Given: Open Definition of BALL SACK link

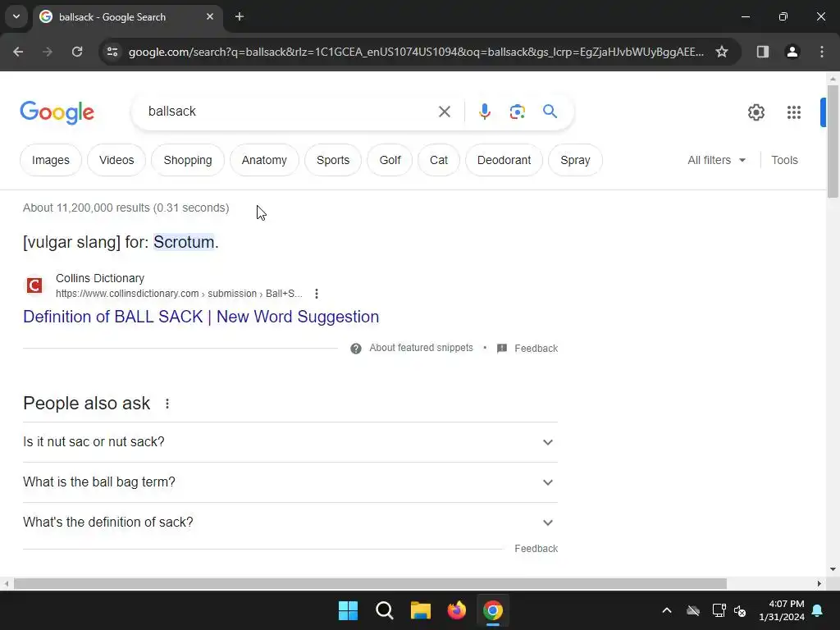Looking at the screenshot, I should click(x=201, y=317).
